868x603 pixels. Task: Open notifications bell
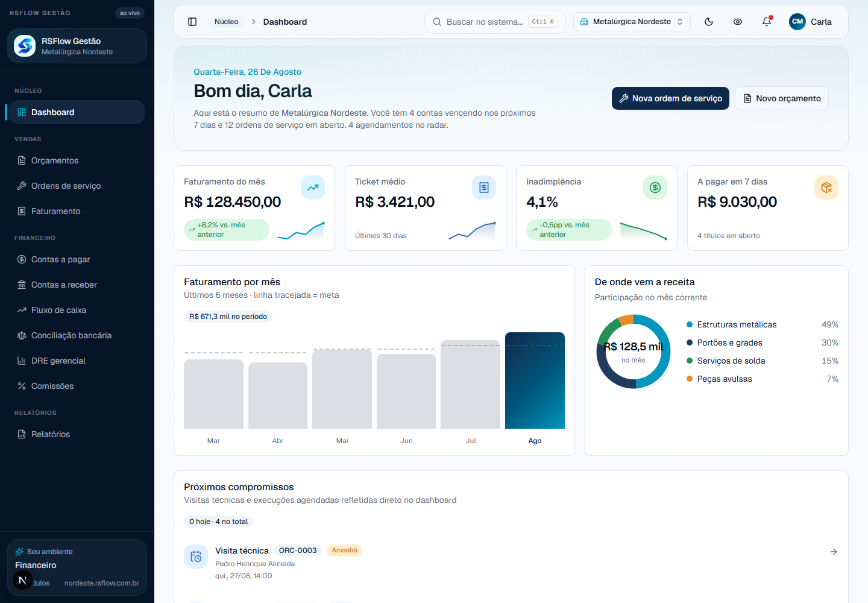[767, 22]
